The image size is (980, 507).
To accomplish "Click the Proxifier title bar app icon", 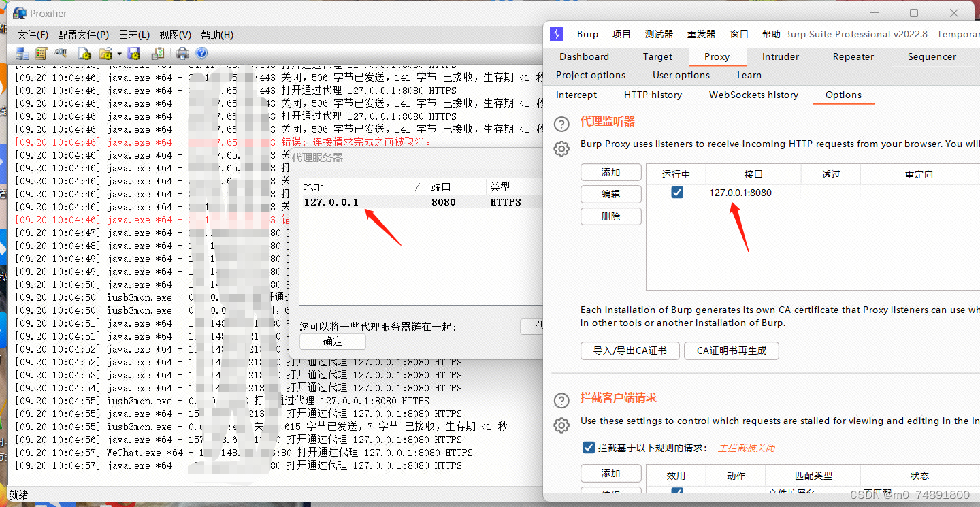I will click(x=19, y=12).
